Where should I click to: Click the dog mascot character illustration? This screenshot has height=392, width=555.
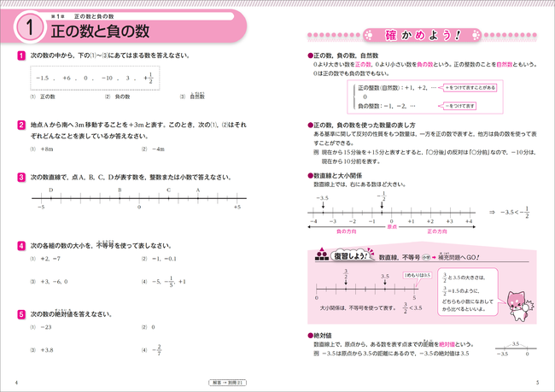(519, 306)
